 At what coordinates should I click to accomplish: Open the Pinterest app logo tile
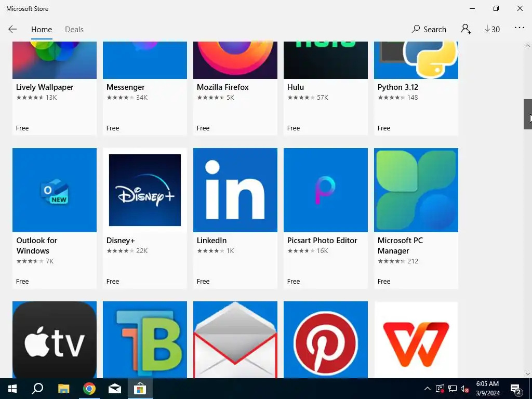point(326,340)
